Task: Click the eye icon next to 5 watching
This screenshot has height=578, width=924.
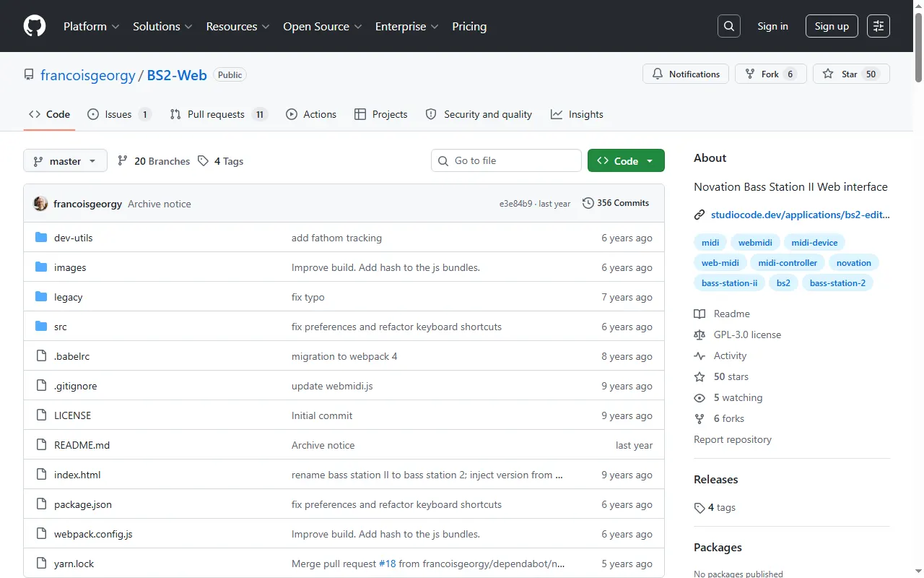Action: tap(699, 397)
